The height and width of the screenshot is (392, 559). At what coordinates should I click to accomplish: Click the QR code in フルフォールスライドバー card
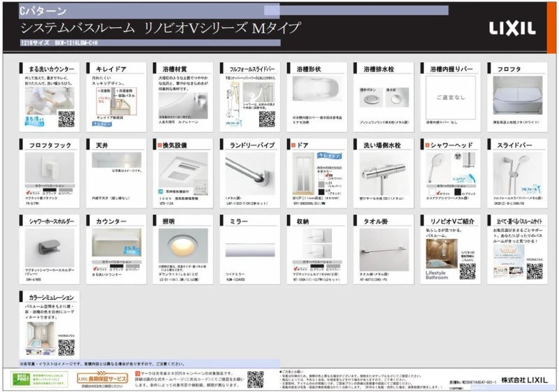267,119
